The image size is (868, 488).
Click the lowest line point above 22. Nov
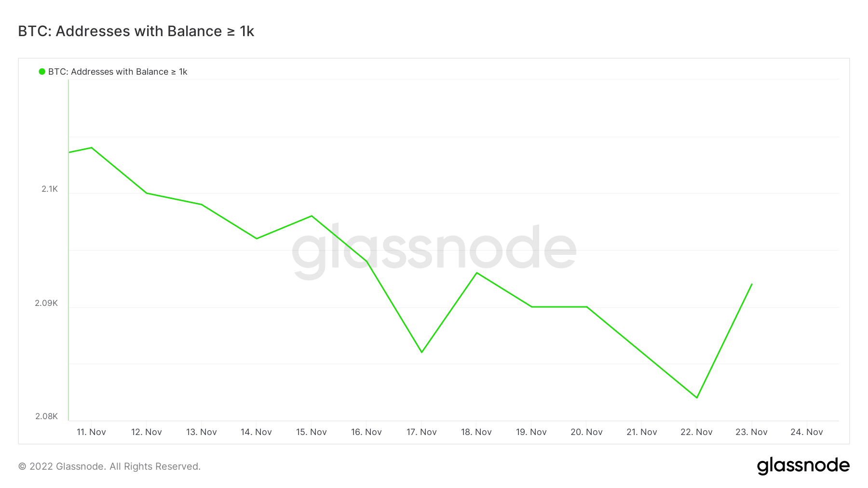click(x=697, y=397)
